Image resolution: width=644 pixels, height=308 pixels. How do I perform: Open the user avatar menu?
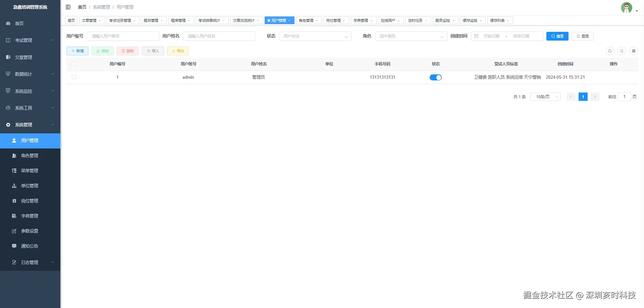click(629, 8)
